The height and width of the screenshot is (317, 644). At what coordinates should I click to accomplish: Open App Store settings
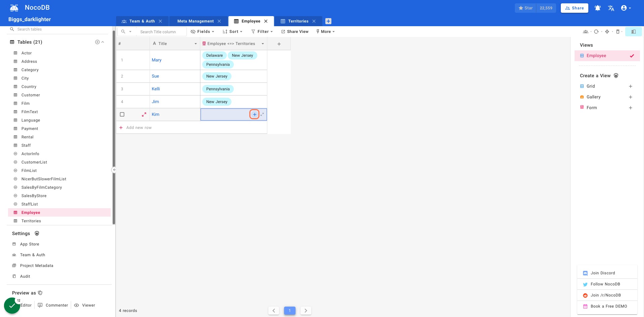pos(30,244)
